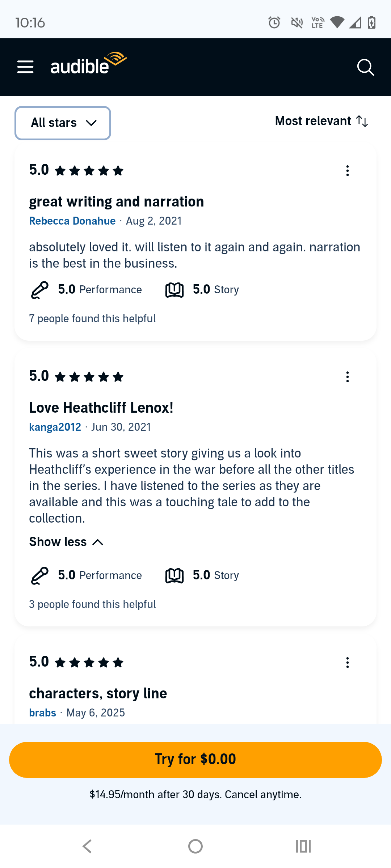Tap the 'characters, story line' review title
The image size is (391, 868).
(x=98, y=693)
